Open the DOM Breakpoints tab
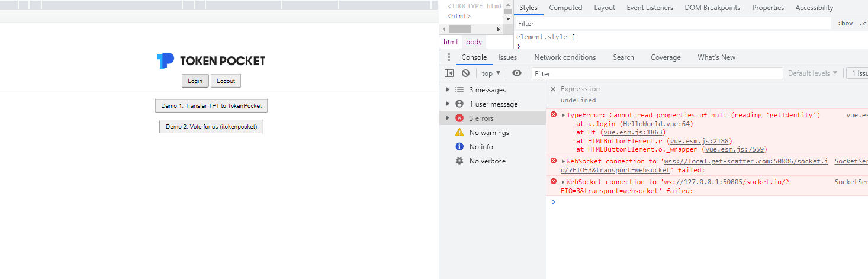 [x=712, y=8]
